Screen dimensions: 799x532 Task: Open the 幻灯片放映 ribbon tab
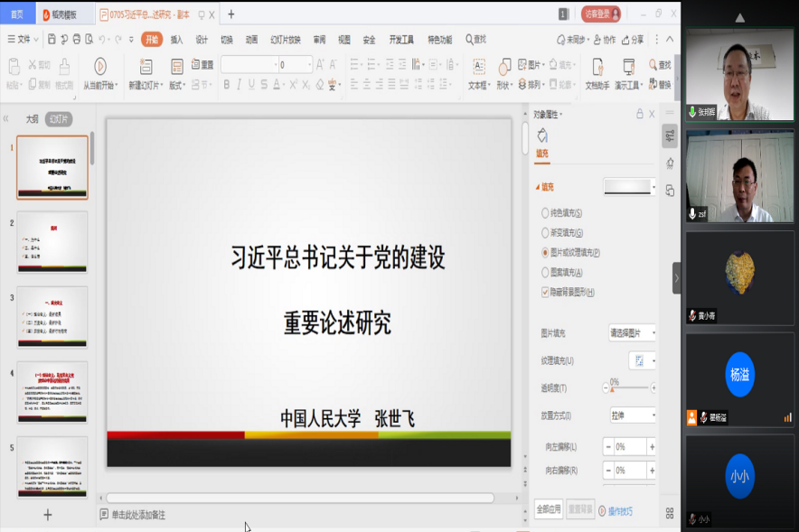pos(285,40)
